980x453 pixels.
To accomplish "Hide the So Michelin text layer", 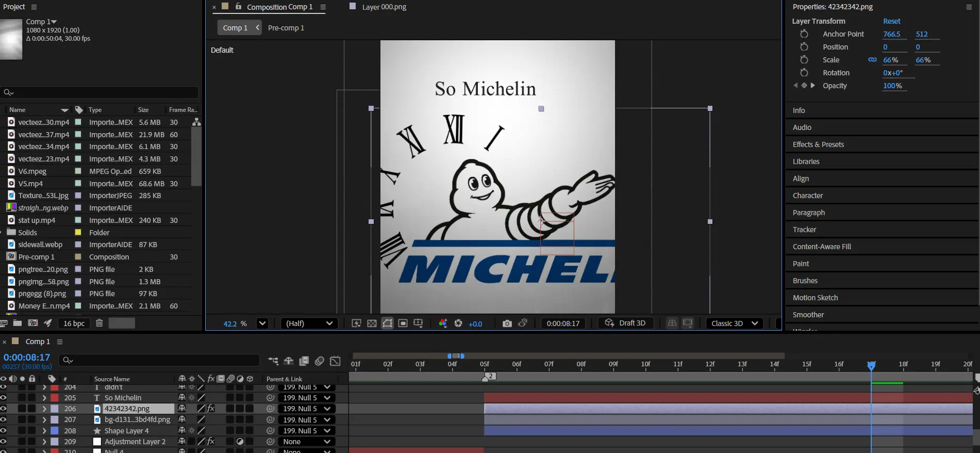I will (x=4, y=398).
